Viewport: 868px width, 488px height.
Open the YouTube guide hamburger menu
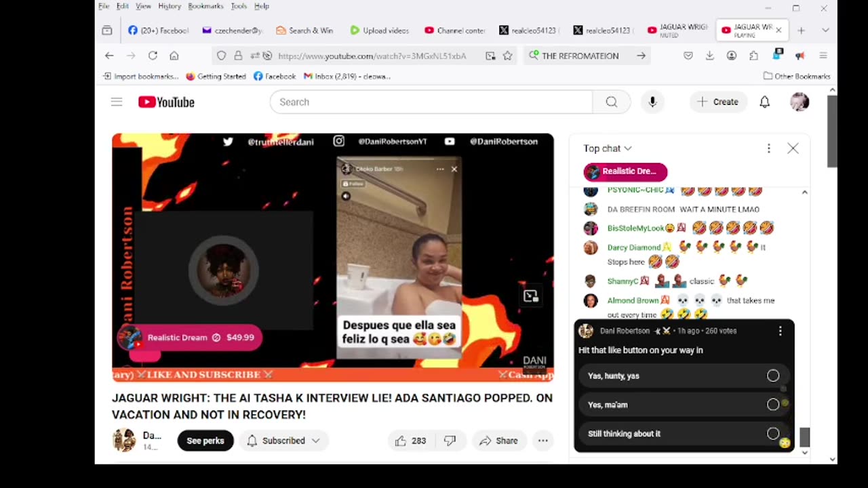tap(117, 102)
